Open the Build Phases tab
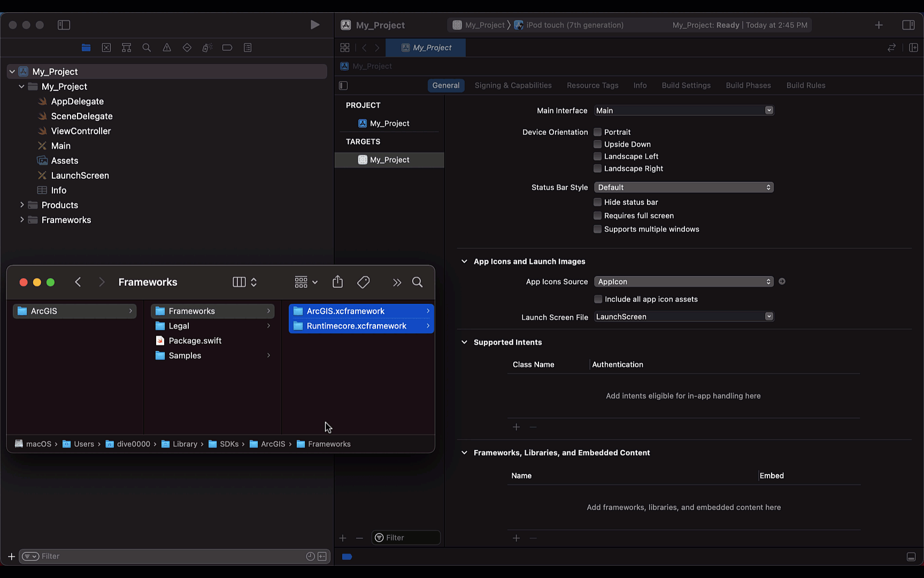The height and width of the screenshot is (578, 924). point(748,85)
